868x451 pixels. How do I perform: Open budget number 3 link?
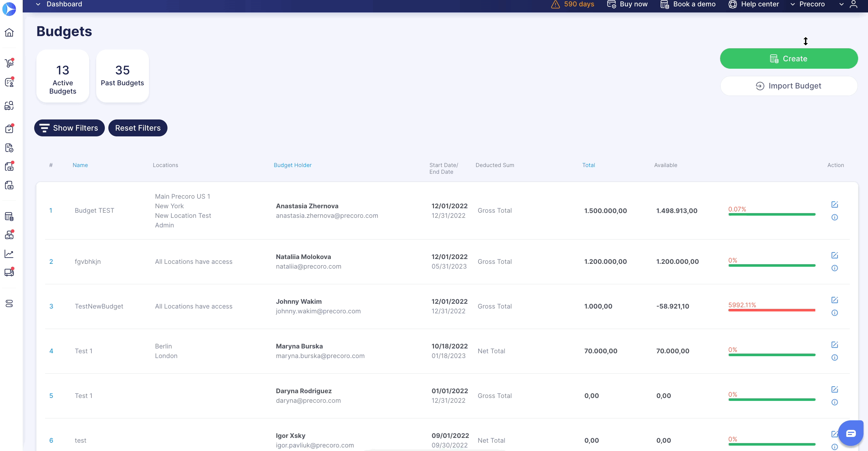51,307
